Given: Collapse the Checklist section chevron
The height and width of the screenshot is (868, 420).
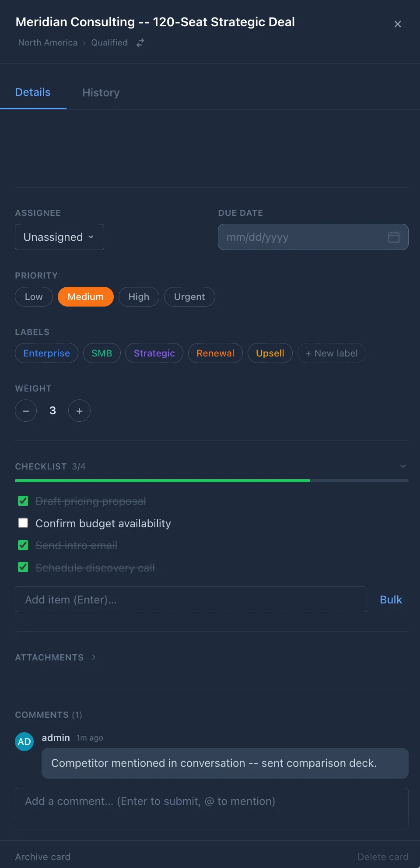Looking at the screenshot, I should pos(403,466).
